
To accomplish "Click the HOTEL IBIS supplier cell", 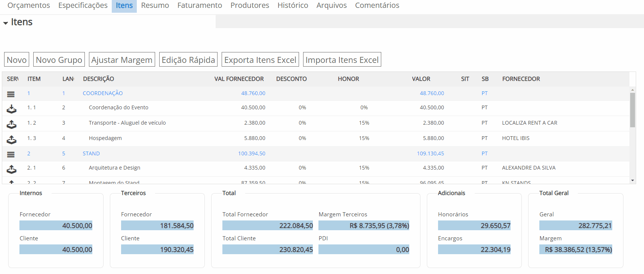I will 516,138.
